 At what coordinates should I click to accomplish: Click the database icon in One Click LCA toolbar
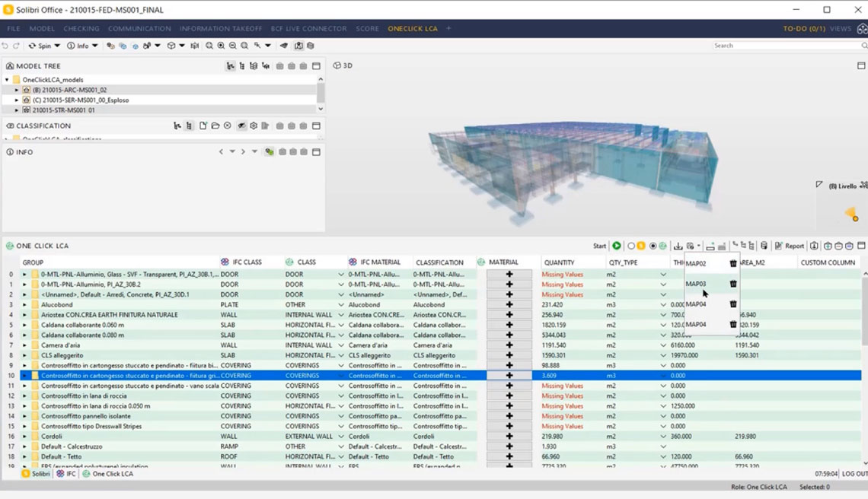pos(764,246)
